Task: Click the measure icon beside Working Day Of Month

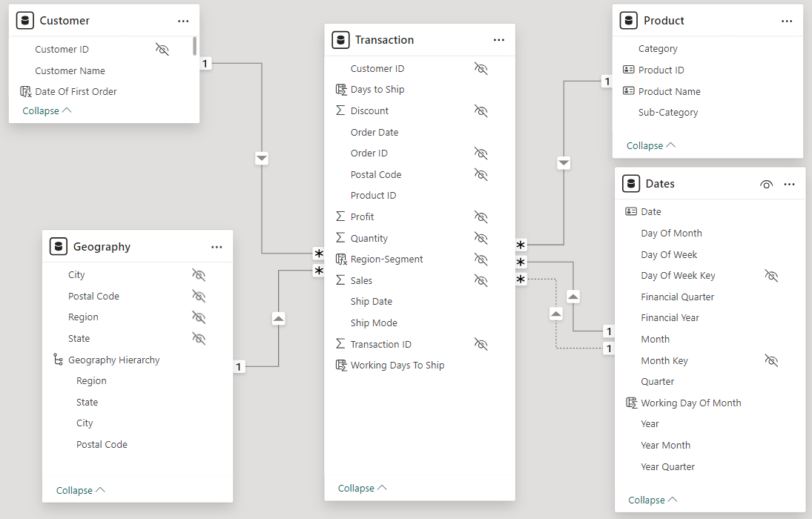Action: pyautogui.click(x=632, y=403)
